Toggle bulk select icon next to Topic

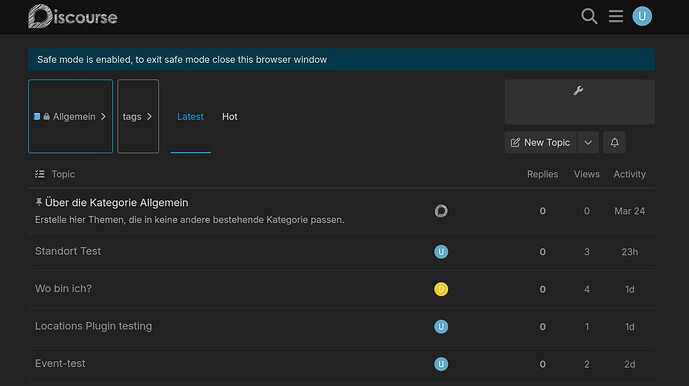click(40, 174)
